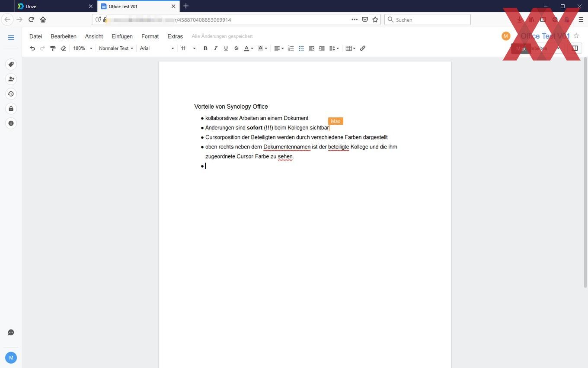Open page actions three-dot menu
This screenshot has height=368, width=588.
tap(355, 19)
